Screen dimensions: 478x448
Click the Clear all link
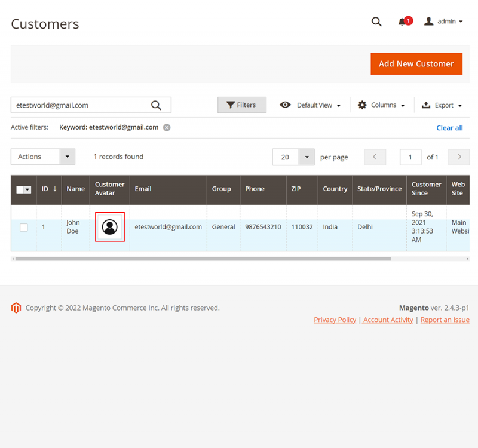click(449, 128)
